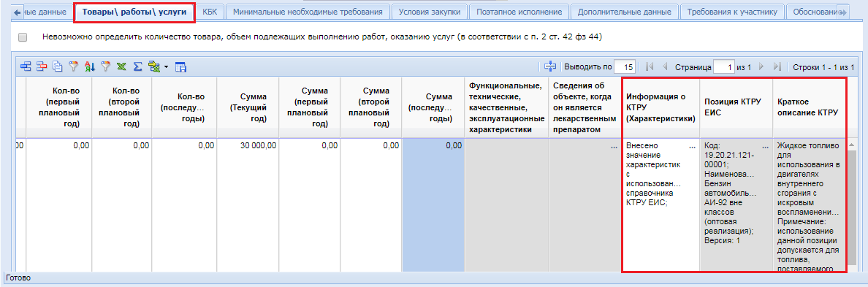
Task: Tick the 'Невозможно определить количество товара' checkbox
Action: (23, 37)
